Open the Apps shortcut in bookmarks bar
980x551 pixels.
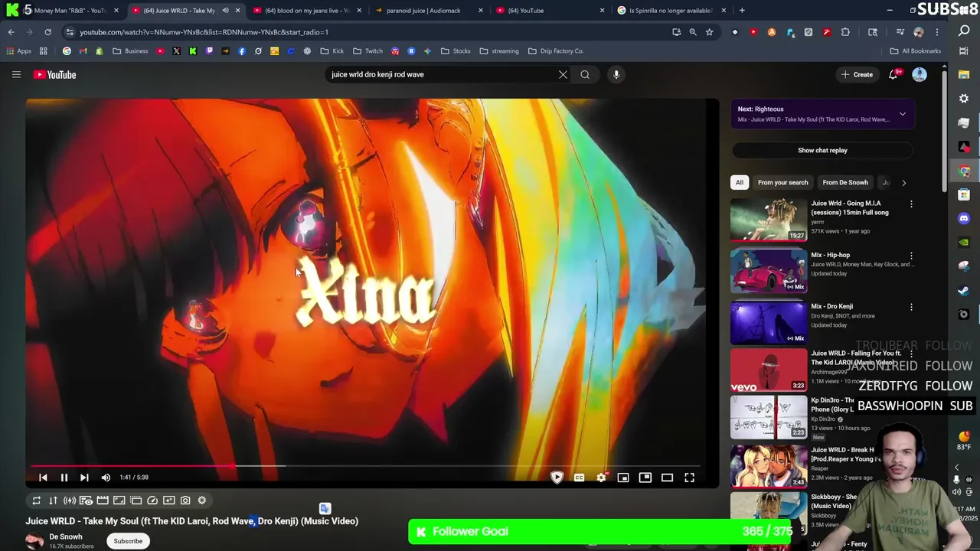pyautogui.click(x=18, y=51)
